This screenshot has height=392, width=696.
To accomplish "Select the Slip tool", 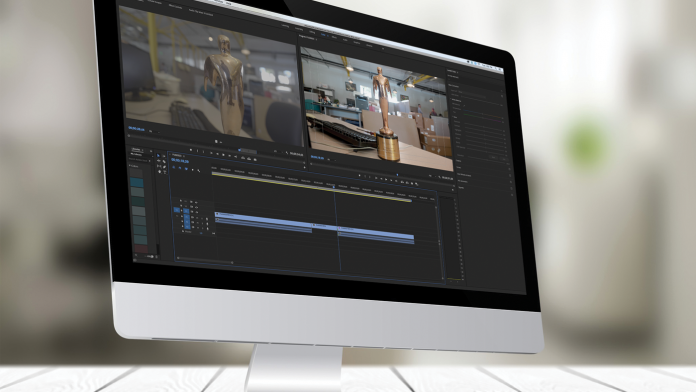I will point(159,166).
